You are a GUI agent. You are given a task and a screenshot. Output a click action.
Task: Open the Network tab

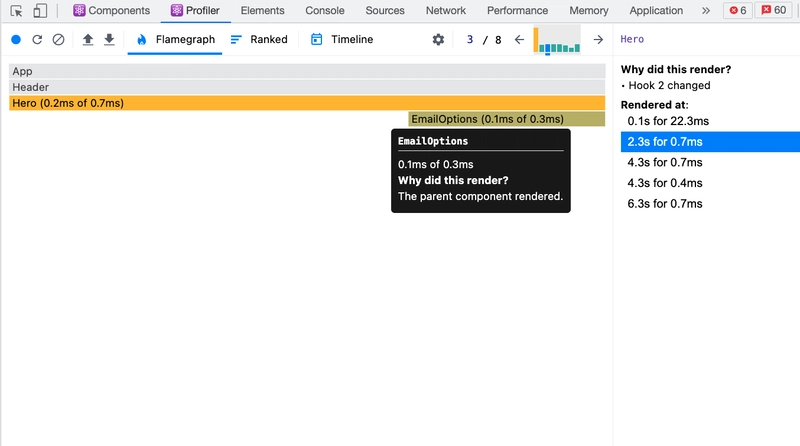click(445, 11)
